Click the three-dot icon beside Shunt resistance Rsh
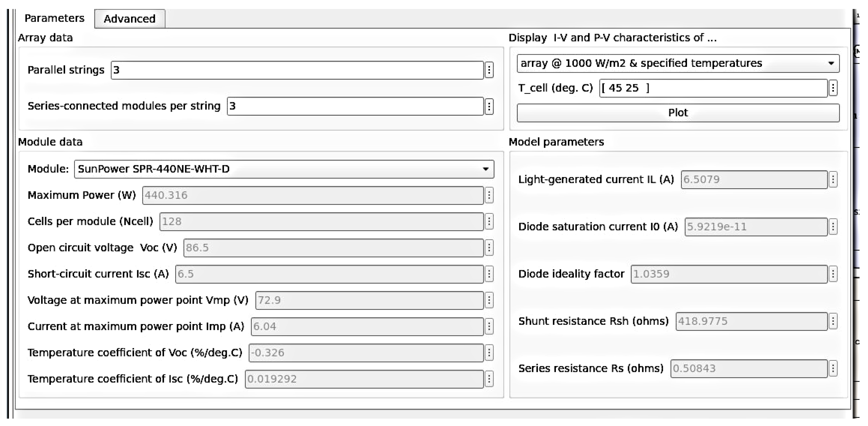This screenshot has height=426, width=868. coord(833,321)
